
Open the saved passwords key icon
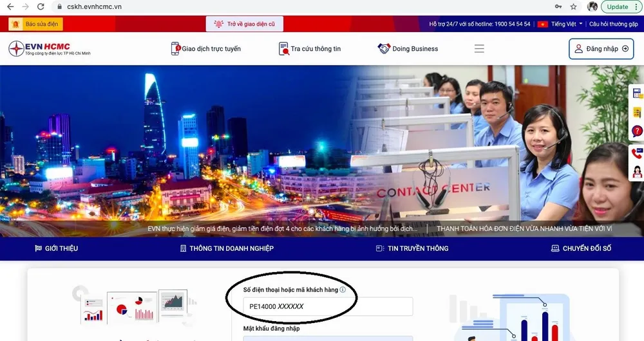557,6
